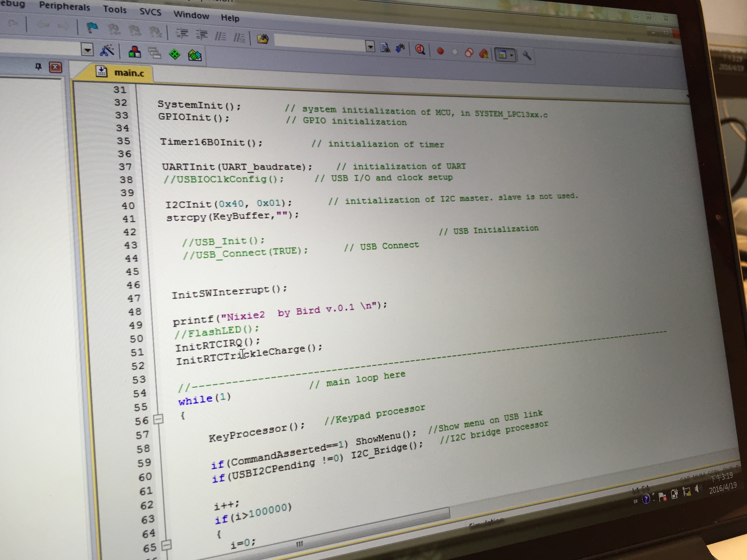Viewport: 747px width, 560px height.
Task: Click the EN language indicator in taskbar
Action: point(636,501)
